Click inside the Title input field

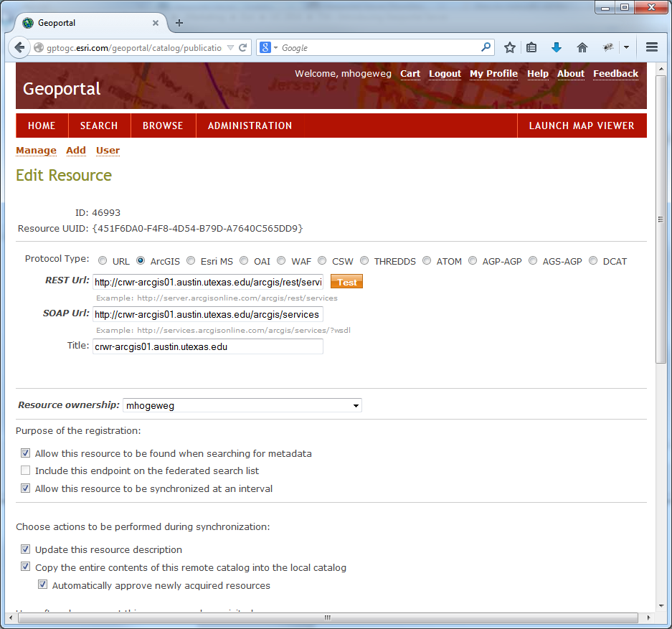(x=208, y=346)
